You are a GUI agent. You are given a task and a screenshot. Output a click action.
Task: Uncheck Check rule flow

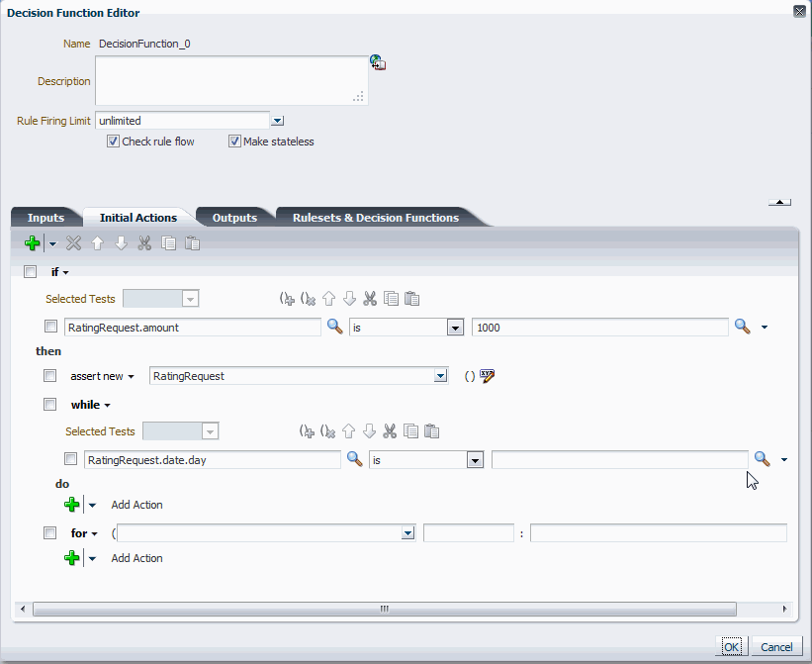[113, 141]
